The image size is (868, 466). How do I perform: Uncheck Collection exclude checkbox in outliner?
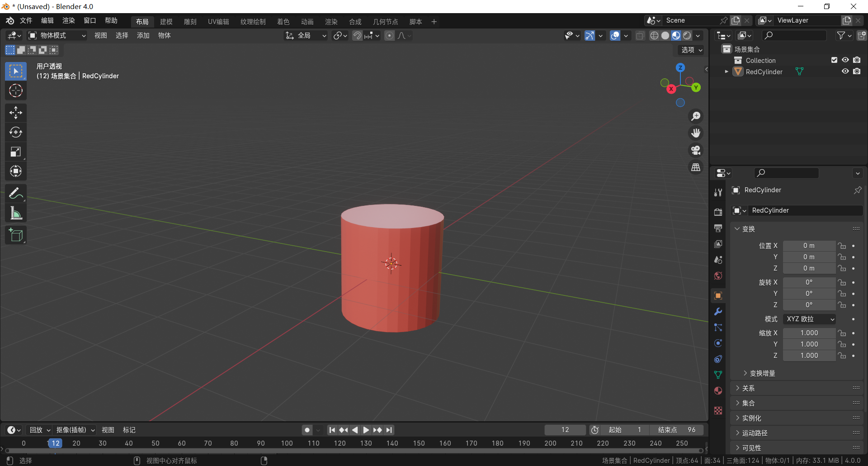(x=834, y=60)
